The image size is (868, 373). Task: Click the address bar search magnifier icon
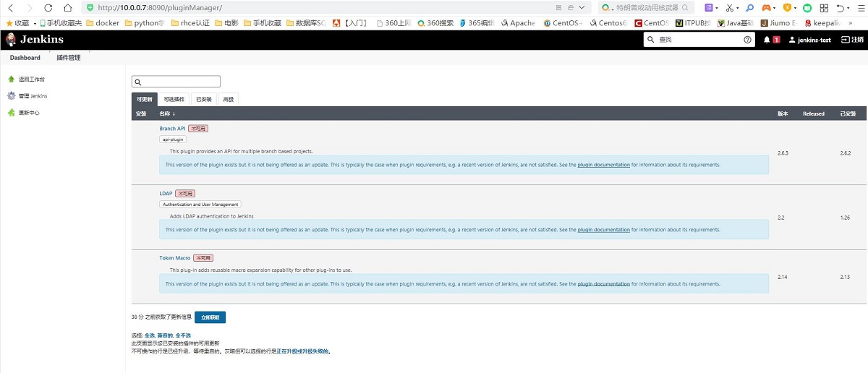[x=684, y=7]
